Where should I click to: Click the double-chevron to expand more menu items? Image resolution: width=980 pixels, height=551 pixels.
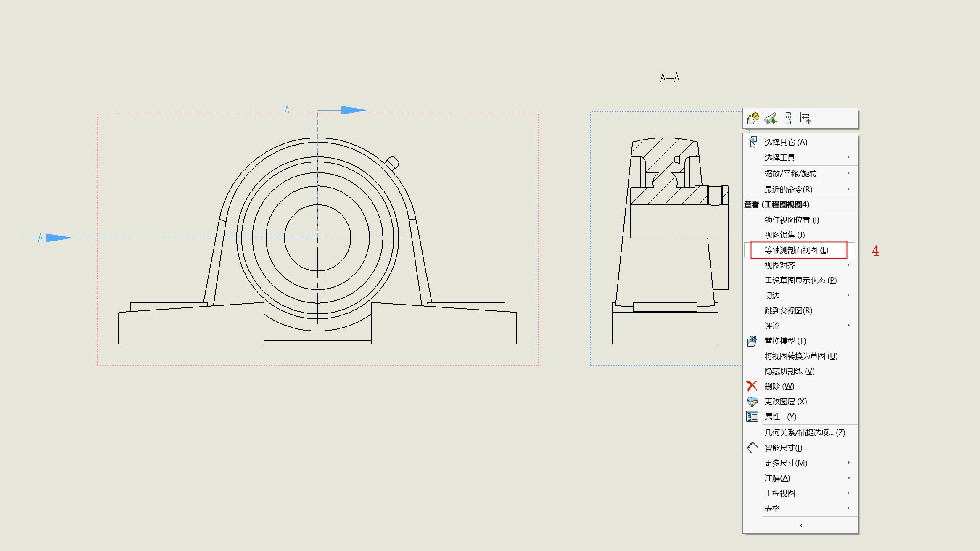(801, 525)
